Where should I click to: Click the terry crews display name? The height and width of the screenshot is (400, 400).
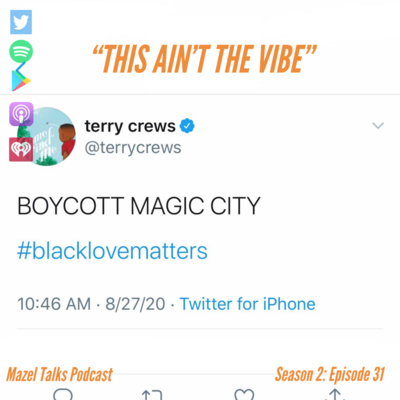(x=130, y=127)
